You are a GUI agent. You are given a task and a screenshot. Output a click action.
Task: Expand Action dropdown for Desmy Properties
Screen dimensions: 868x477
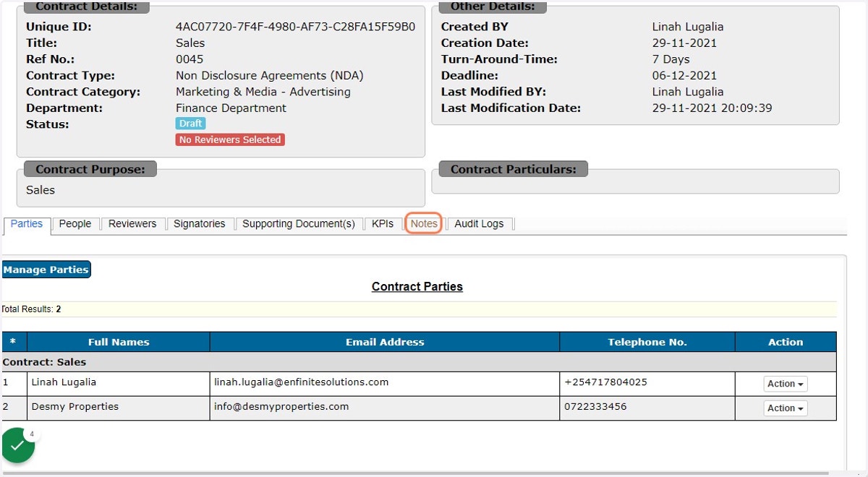[786, 408]
